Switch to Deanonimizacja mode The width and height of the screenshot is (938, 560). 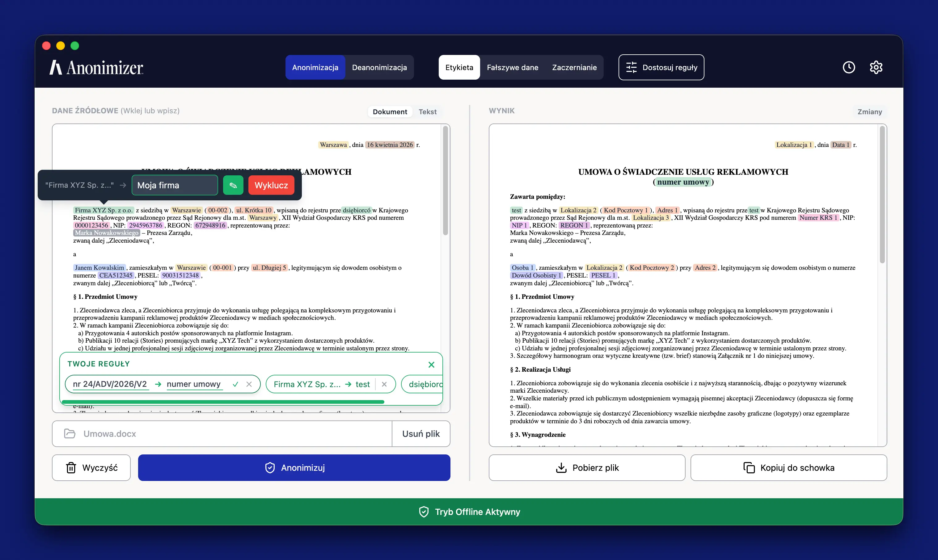pyautogui.click(x=379, y=68)
